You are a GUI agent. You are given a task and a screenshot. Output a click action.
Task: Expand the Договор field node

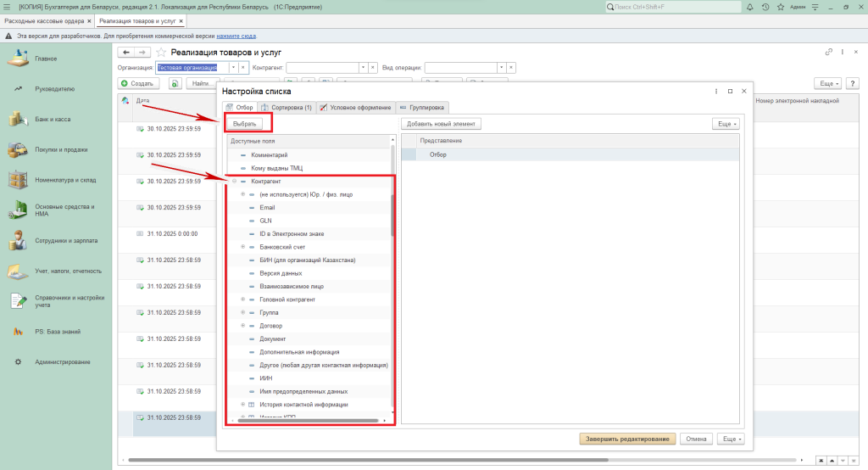242,326
